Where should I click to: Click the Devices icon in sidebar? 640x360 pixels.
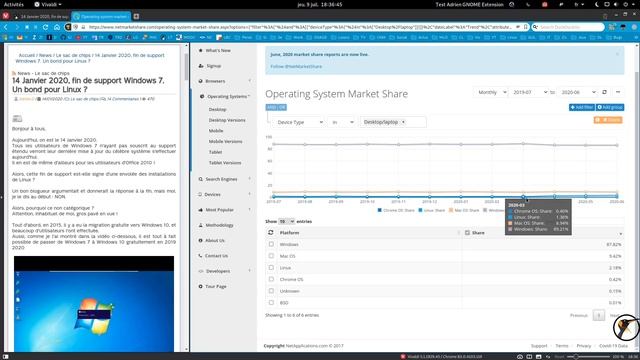(200, 194)
